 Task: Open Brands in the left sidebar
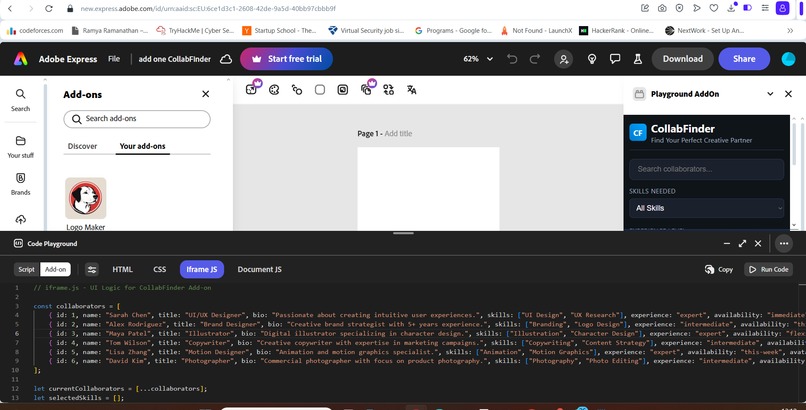(21, 184)
